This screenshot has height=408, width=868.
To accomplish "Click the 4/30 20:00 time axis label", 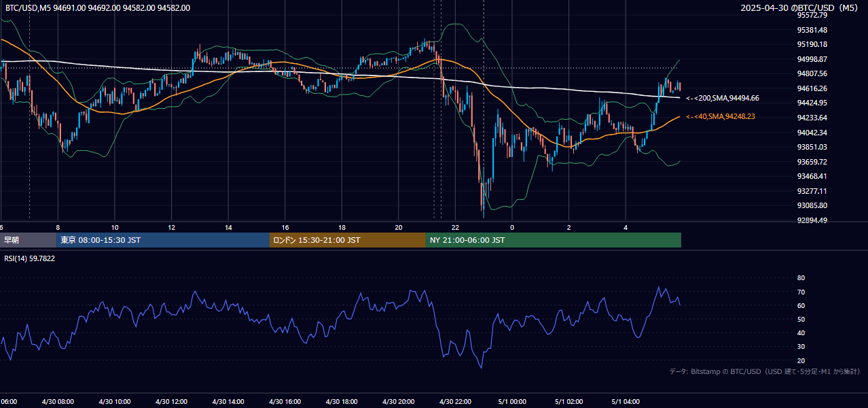I will click(x=399, y=402).
